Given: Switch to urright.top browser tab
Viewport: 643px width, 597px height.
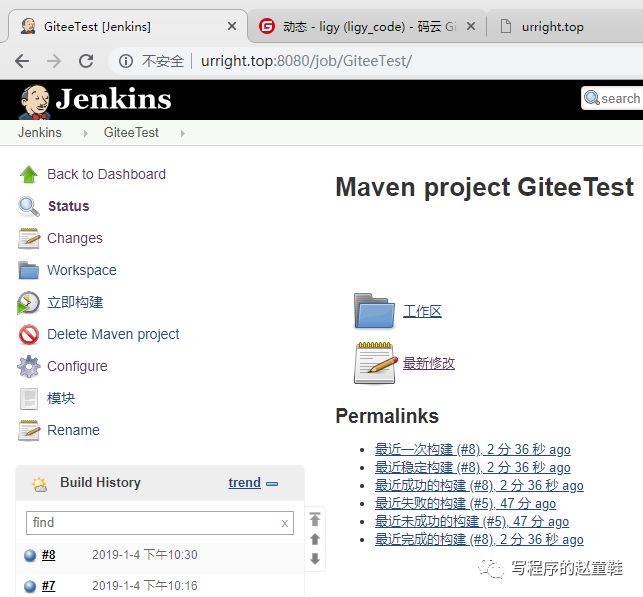Looking at the screenshot, I should click(x=566, y=27).
